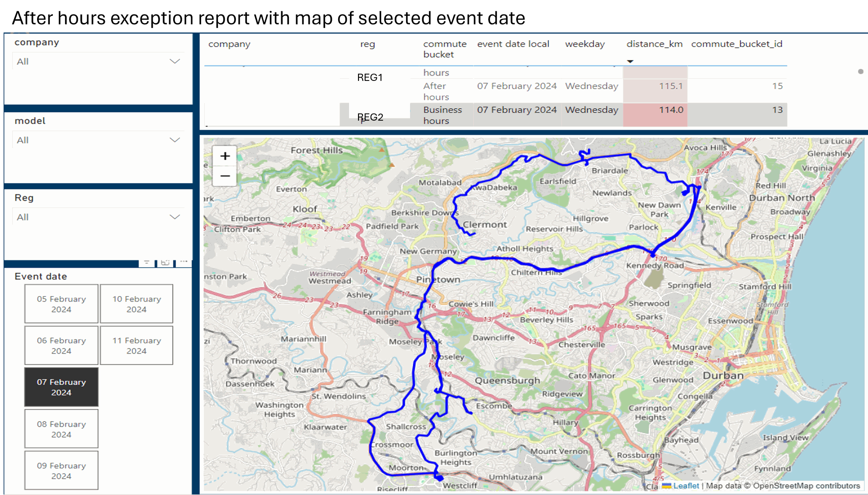
Task: Expand the company filter dropdown
Action: click(175, 61)
